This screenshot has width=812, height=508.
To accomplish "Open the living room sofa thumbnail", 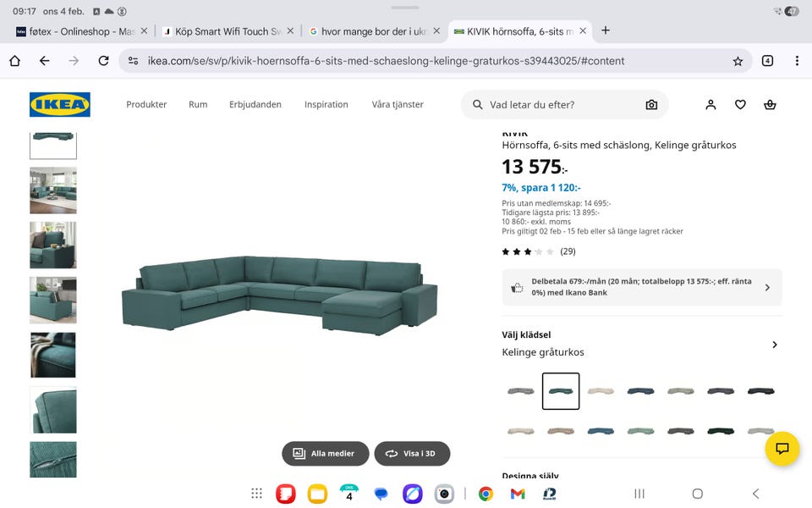I will [x=53, y=190].
